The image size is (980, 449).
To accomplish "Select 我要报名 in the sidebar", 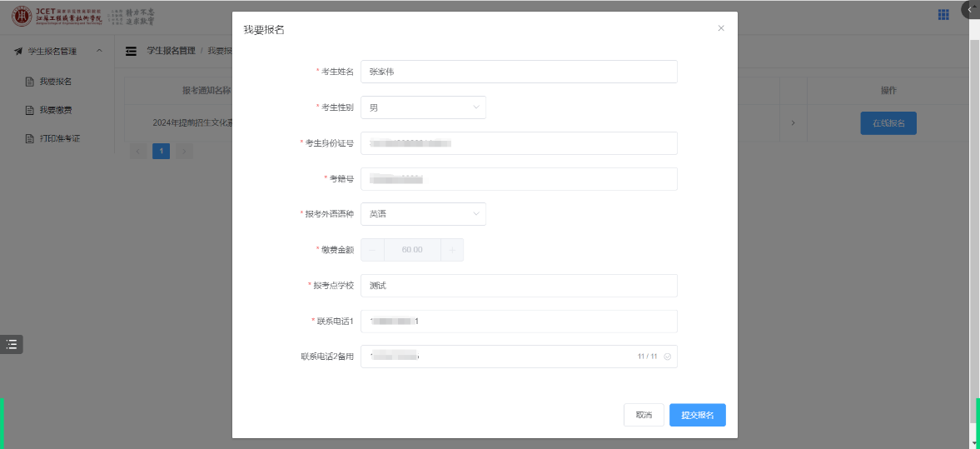I will tap(55, 82).
